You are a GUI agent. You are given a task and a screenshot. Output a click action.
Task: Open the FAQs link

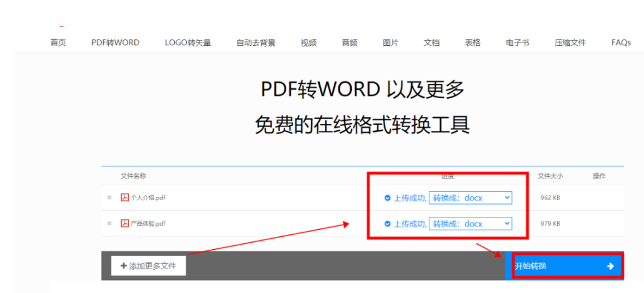pos(621,43)
